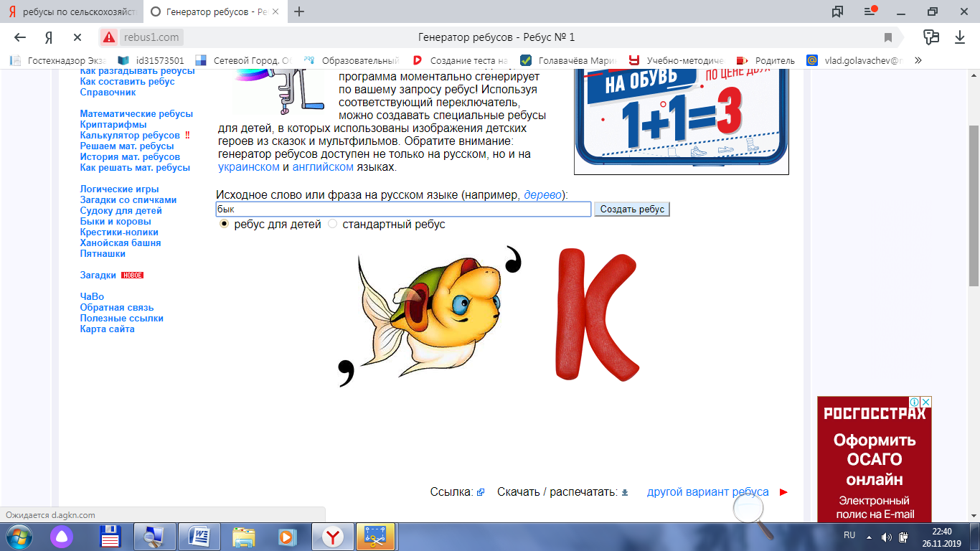
Task: Switch generator to 'украинском' language
Action: click(249, 167)
